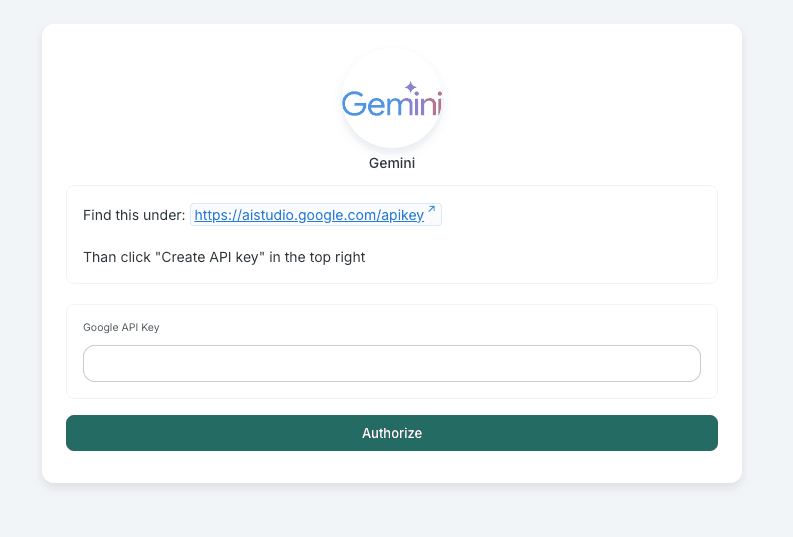Click the 'Gemini' caption under the logo

392,163
